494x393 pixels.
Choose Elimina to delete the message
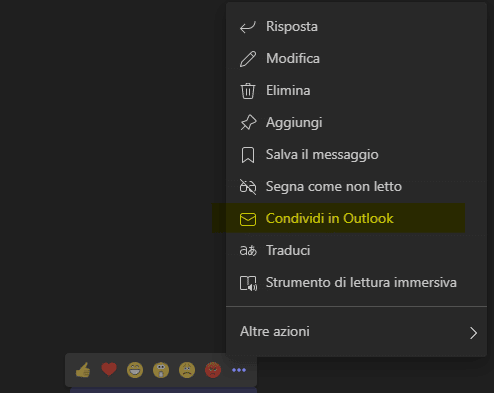tap(356, 91)
